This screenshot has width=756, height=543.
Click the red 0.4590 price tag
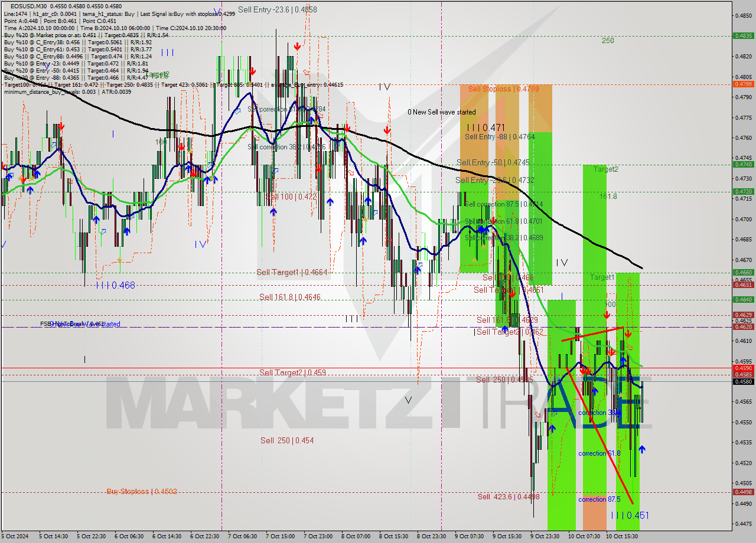[743, 368]
